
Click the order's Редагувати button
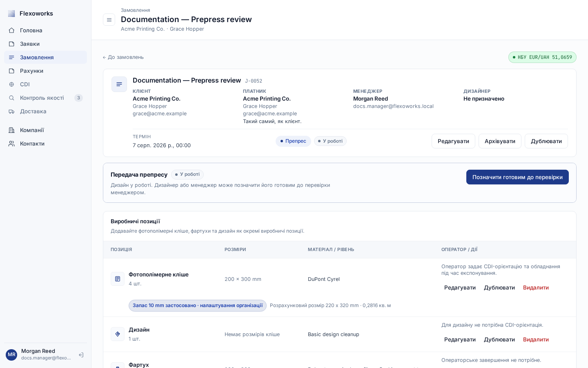click(453, 141)
